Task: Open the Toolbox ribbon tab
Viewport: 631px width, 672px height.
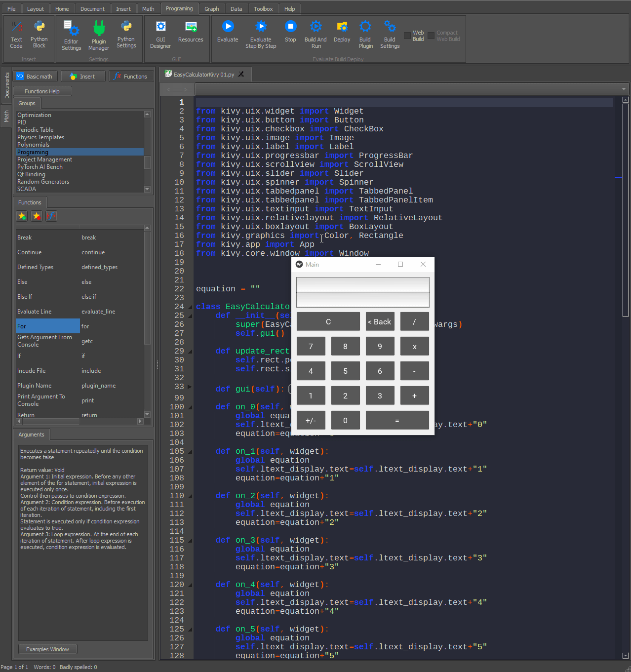Action: pyautogui.click(x=263, y=9)
